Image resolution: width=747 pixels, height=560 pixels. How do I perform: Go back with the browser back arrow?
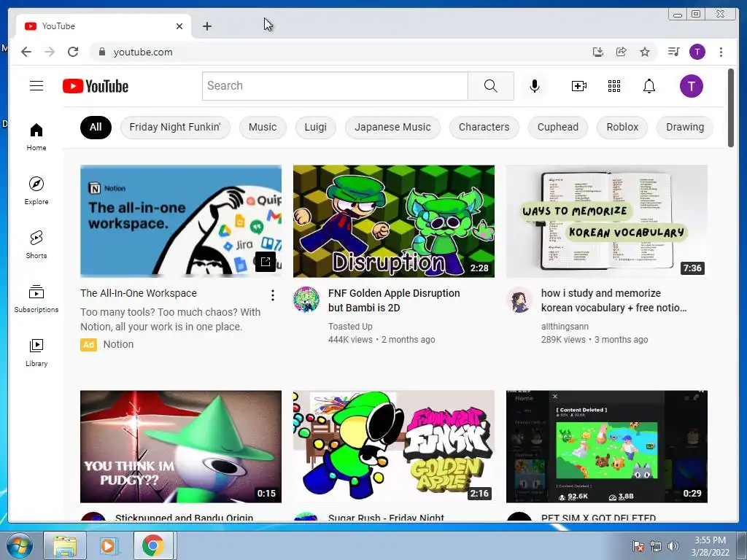[x=26, y=52]
